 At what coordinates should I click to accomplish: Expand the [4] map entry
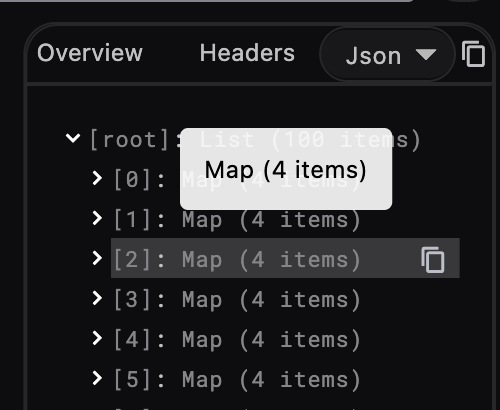point(97,338)
